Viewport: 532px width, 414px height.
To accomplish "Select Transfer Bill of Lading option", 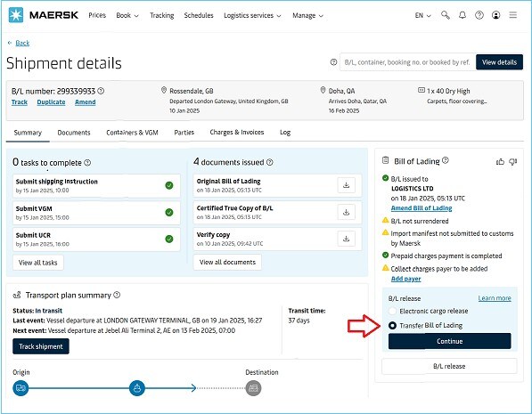I will (x=393, y=326).
